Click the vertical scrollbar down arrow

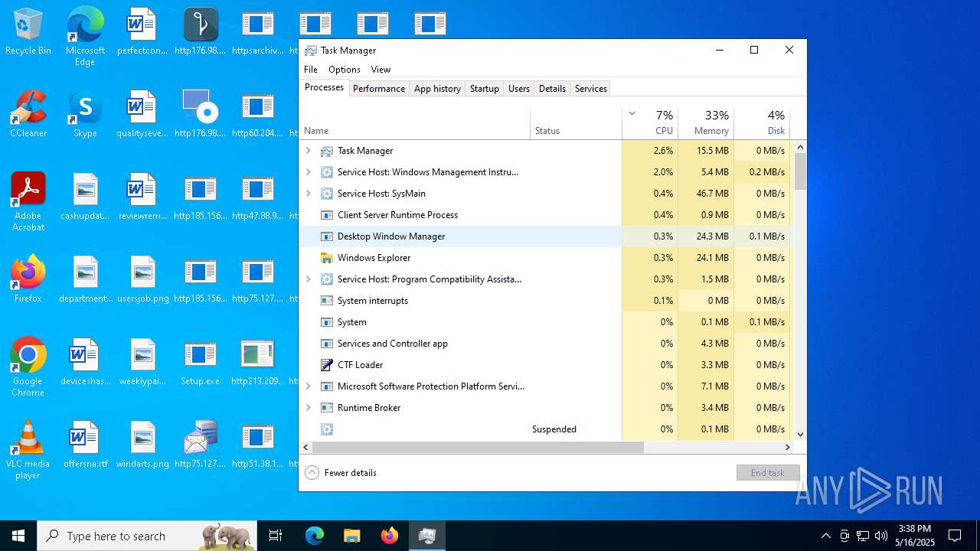pos(800,434)
